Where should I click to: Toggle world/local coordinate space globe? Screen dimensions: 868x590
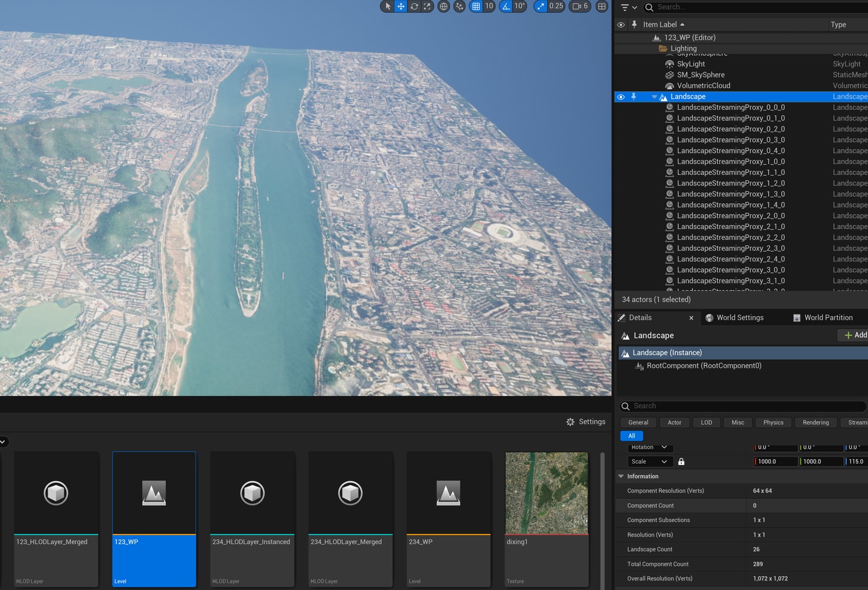tap(444, 6)
